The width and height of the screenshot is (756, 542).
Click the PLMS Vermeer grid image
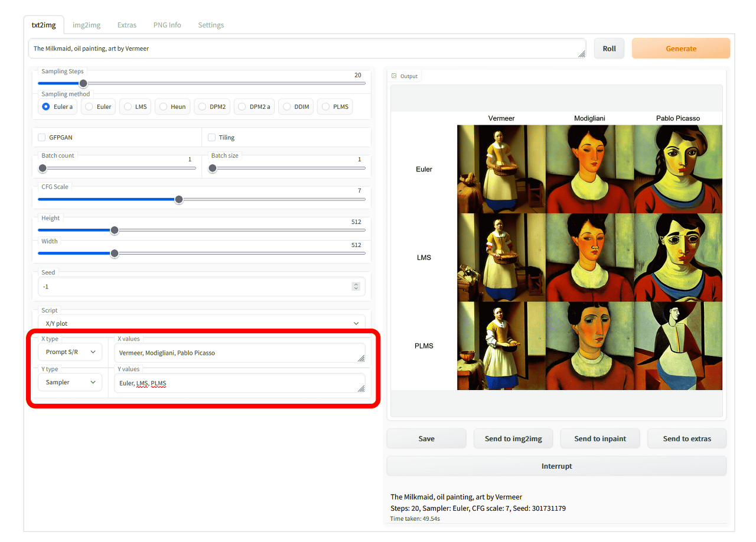[501, 346]
